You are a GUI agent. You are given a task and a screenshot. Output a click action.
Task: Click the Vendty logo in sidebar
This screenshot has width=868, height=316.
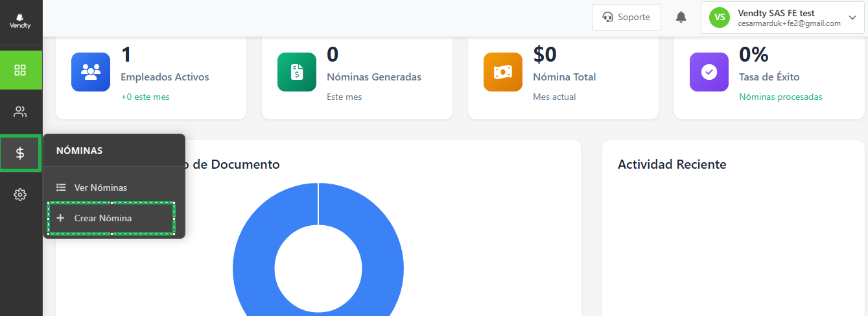point(20,21)
